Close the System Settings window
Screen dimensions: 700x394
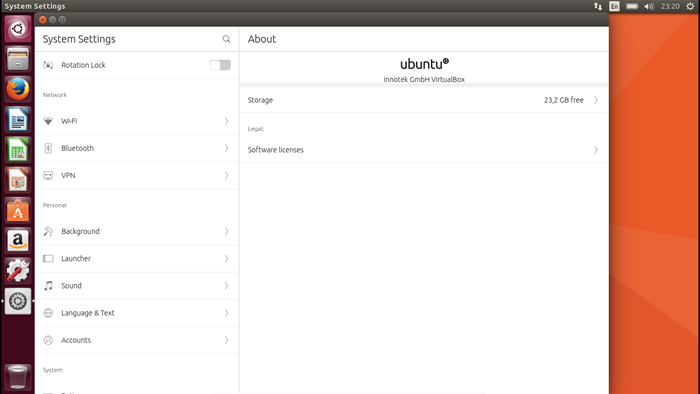click(x=43, y=20)
